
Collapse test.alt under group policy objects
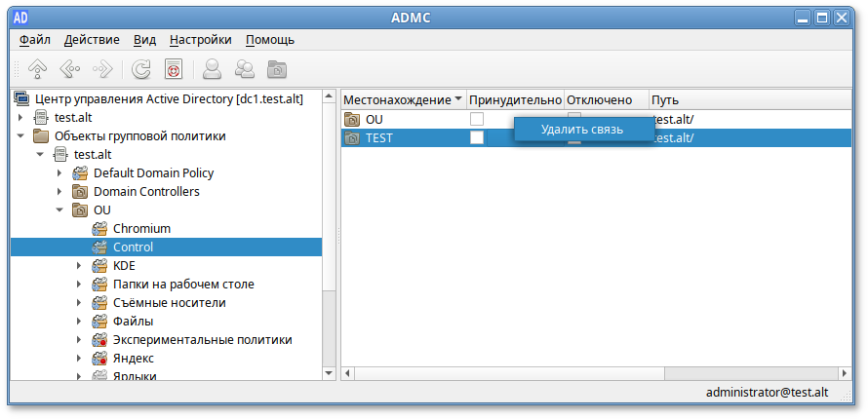point(40,155)
